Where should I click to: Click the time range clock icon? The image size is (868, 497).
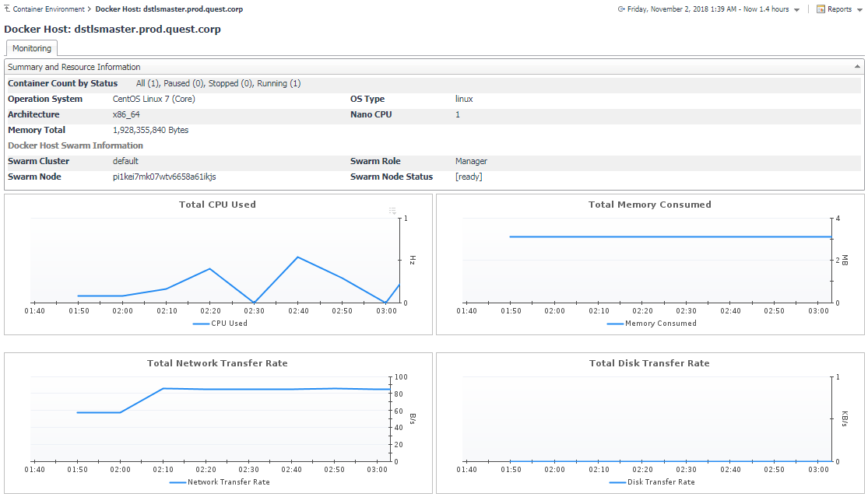tap(622, 9)
